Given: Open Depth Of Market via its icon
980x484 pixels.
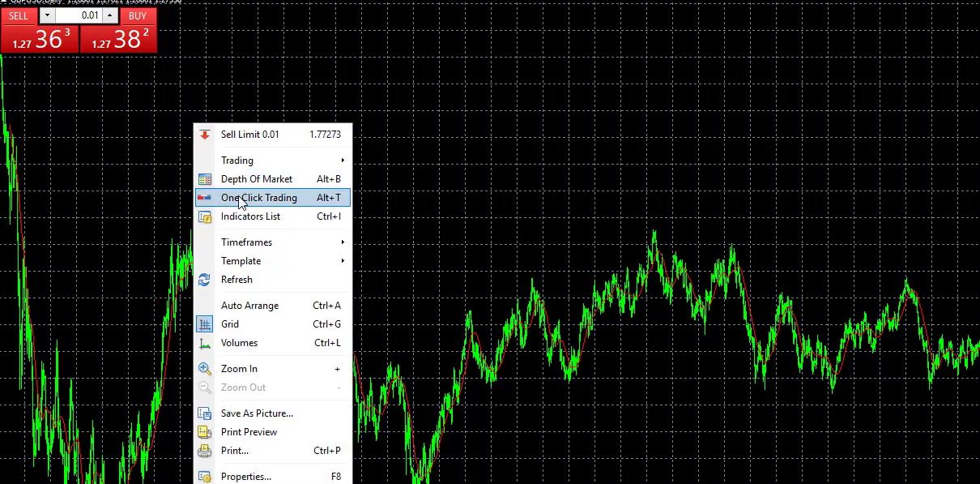Looking at the screenshot, I should [x=205, y=179].
